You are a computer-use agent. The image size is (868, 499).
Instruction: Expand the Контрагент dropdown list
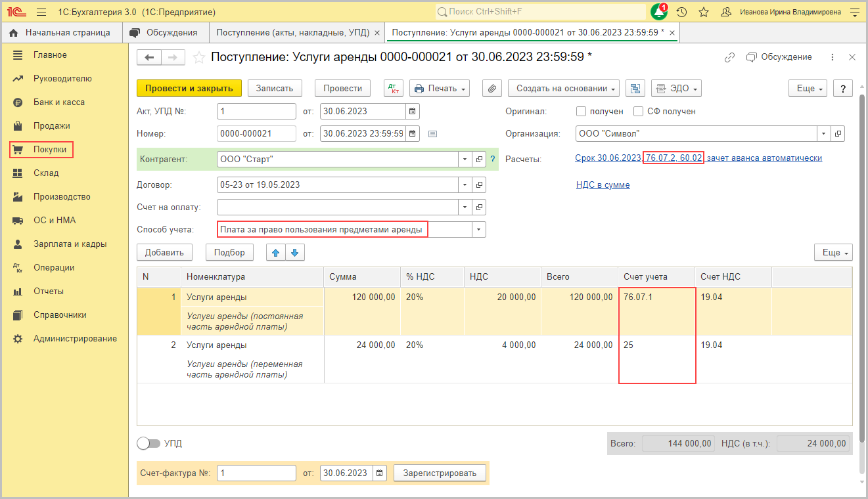click(465, 160)
